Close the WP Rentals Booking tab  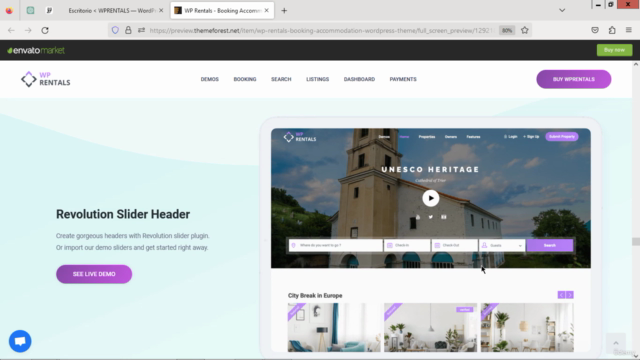click(x=267, y=11)
